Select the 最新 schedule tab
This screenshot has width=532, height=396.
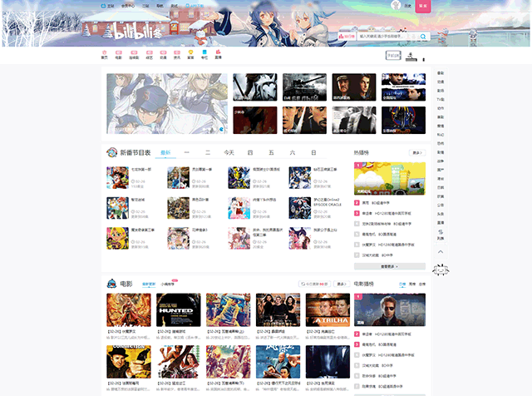(165, 152)
